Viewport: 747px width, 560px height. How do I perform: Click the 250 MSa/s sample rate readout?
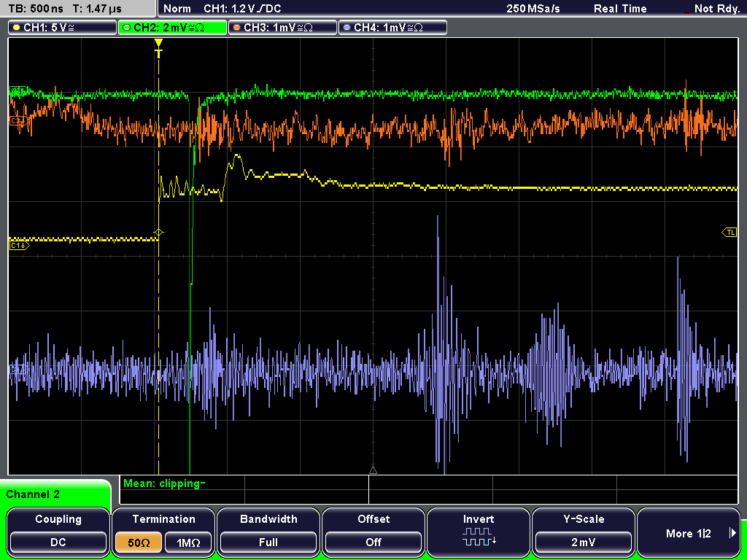533,9
